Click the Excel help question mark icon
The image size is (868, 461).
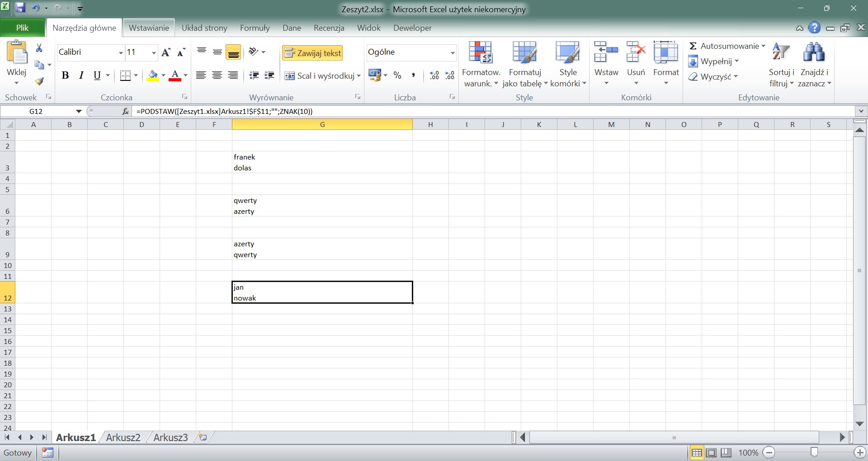pos(814,28)
